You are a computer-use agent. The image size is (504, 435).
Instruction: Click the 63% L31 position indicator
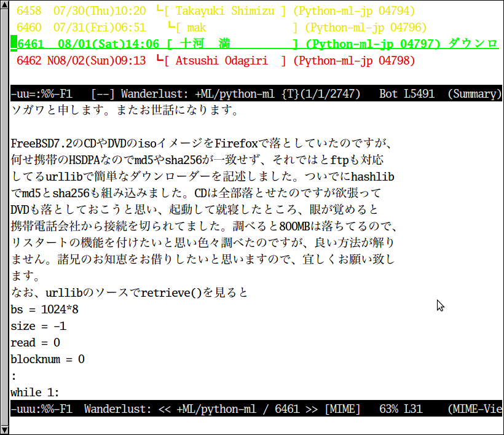[x=401, y=409]
